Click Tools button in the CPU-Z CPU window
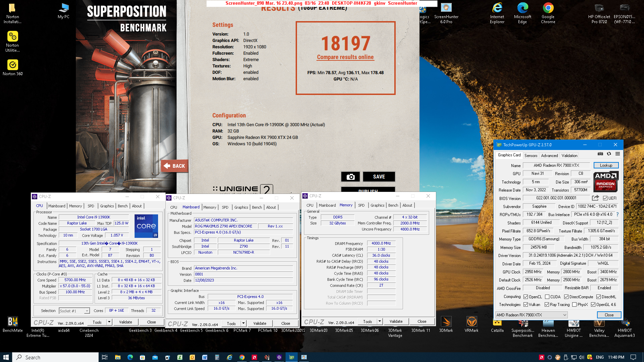 (x=97, y=322)
